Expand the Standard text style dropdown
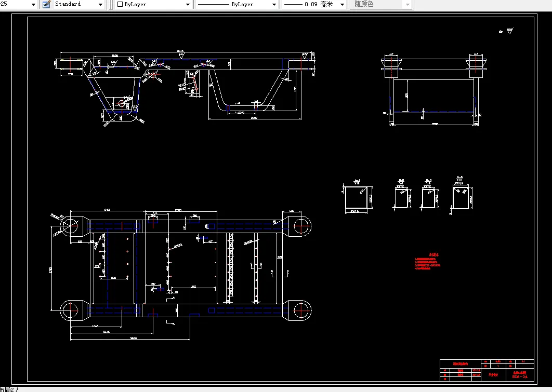 pyautogui.click(x=100, y=5)
